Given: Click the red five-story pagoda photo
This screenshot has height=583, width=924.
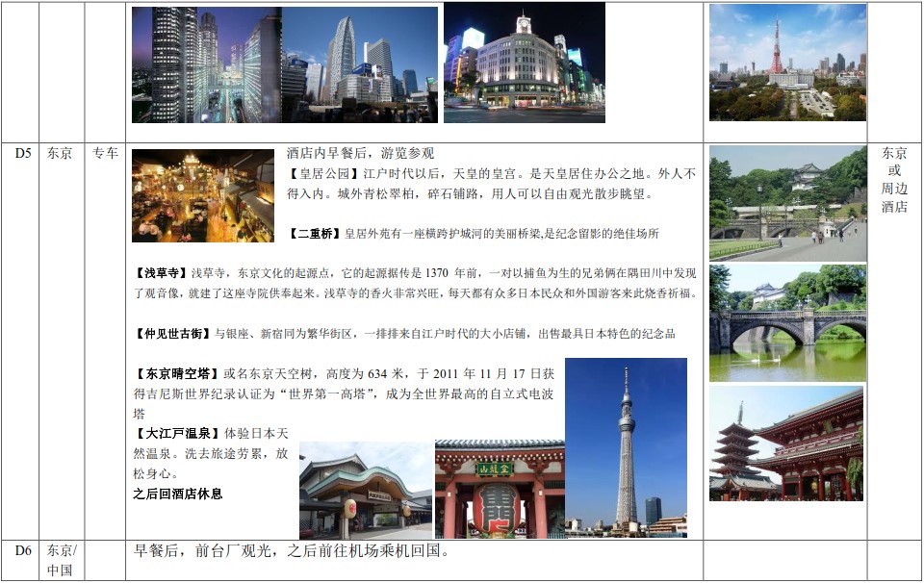Looking at the screenshot, I should (785, 444).
